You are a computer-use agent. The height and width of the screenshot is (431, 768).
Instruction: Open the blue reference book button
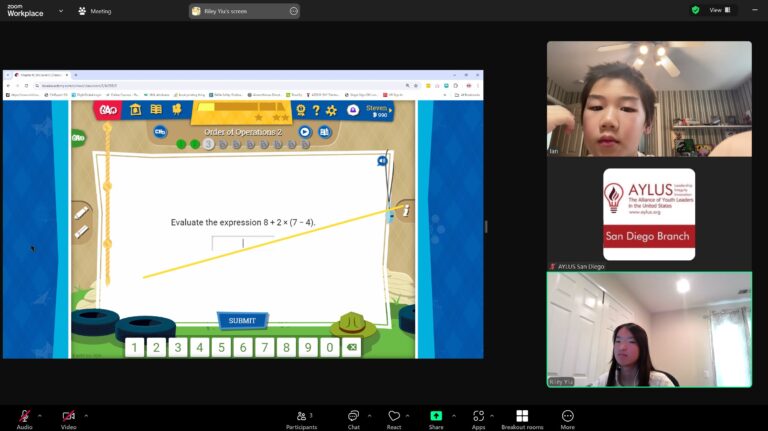click(324, 132)
